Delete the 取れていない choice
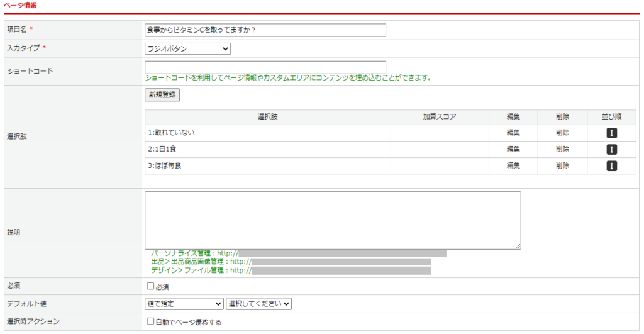 coord(562,133)
